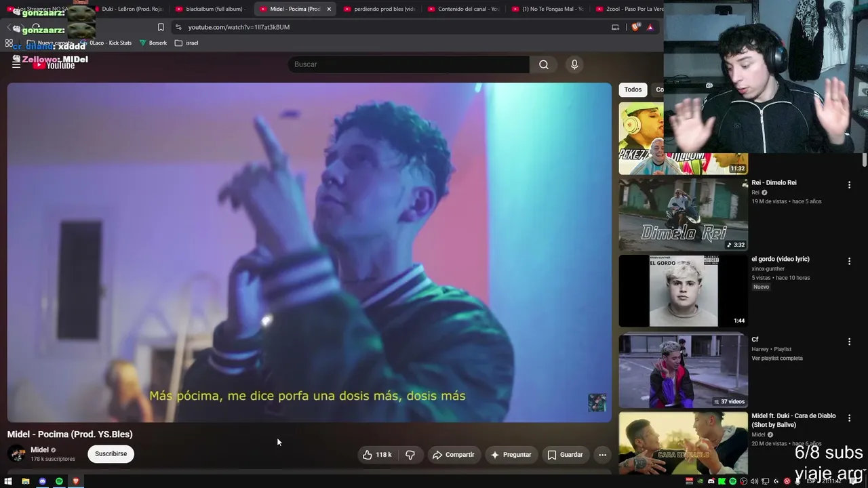Switch to the Contenido del canal tab
This screenshot has width=868, height=488.
pos(464,9)
